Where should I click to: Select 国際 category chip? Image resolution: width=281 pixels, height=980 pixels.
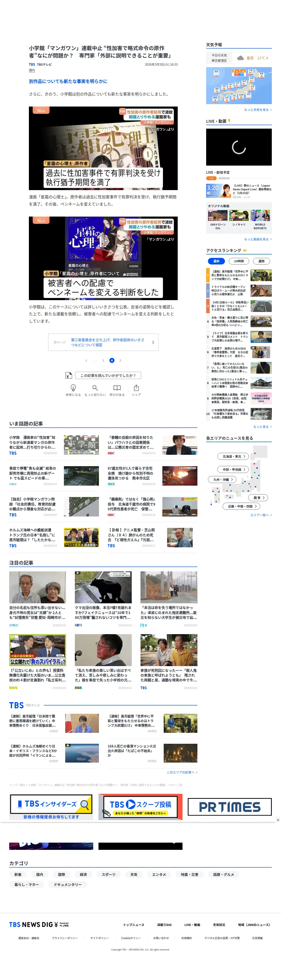[61, 875]
